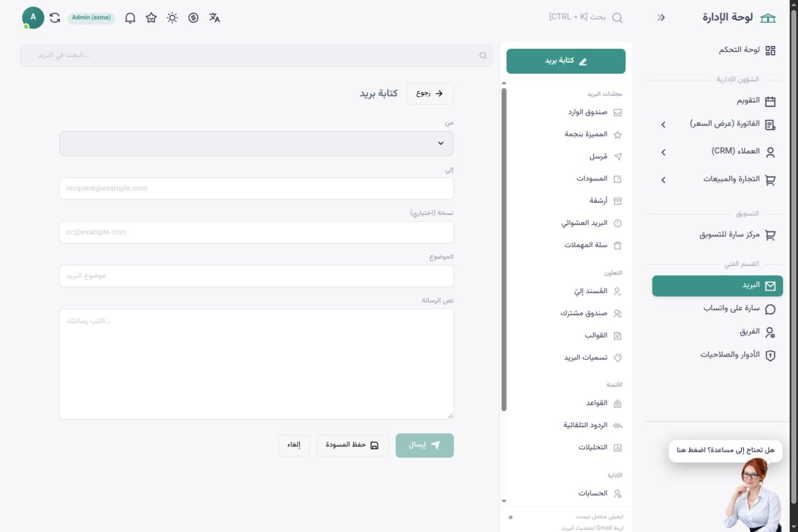The width and height of the screenshot is (798, 532).
Task: Expand التجارة والمبيعات submenu chevron
Action: (663, 180)
